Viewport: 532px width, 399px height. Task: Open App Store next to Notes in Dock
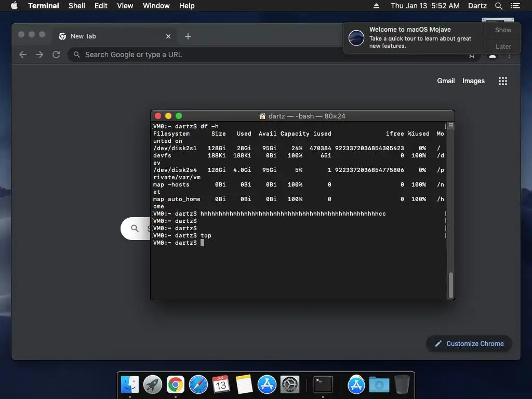(x=267, y=384)
